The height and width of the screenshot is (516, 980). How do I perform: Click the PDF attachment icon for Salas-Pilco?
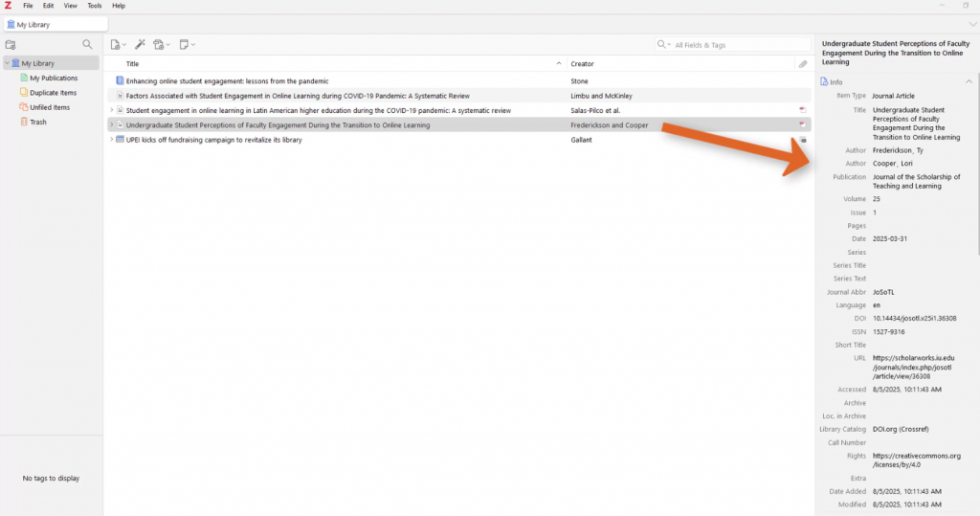coord(802,110)
